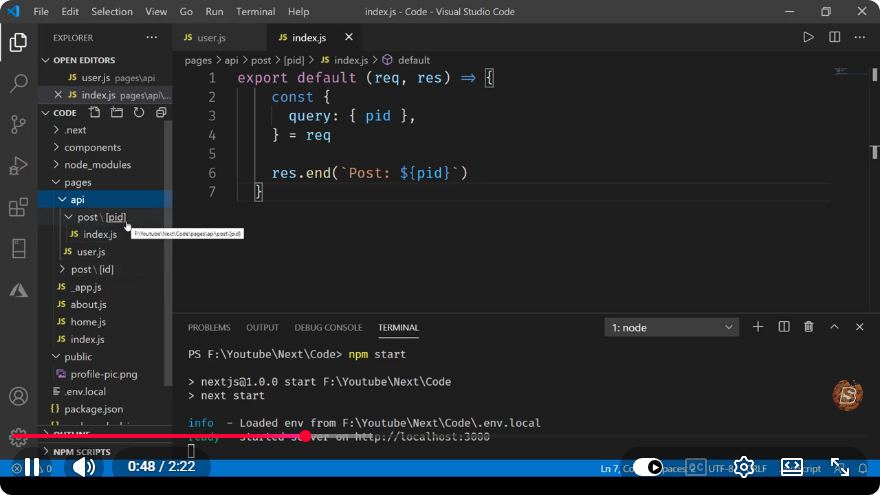The width and height of the screenshot is (880, 495).
Task: Open the Run and Debug view
Action: pyautogui.click(x=19, y=166)
